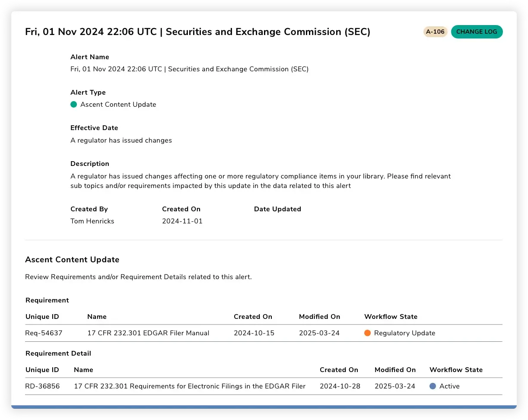Sort Requirement table by Name header
528x420 pixels.
pos(97,317)
